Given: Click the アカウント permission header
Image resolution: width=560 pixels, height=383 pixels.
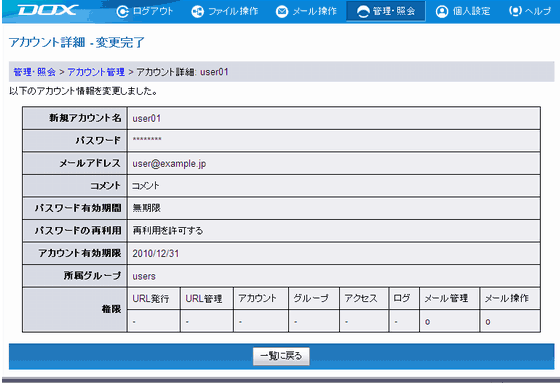Looking at the screenshot, I should (x=257, y=298).
